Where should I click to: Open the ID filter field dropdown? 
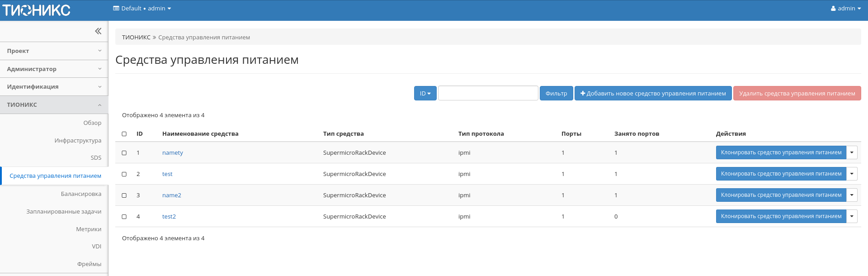coord(425,94)
